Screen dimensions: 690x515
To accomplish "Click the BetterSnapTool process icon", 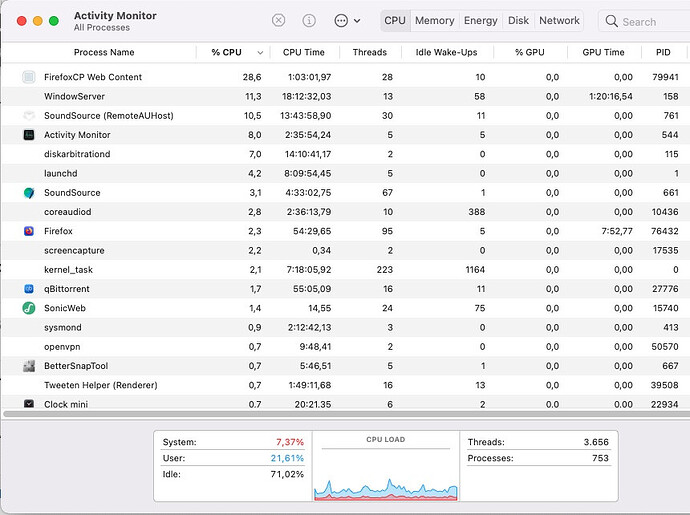I will (29, 366).
